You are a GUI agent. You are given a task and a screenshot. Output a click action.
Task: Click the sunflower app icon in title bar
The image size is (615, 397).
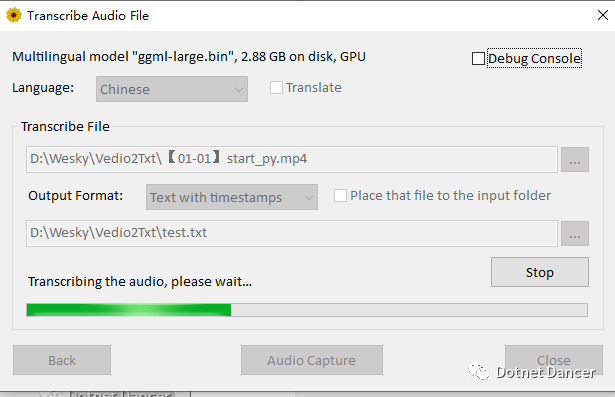click(x=14, y=15)
